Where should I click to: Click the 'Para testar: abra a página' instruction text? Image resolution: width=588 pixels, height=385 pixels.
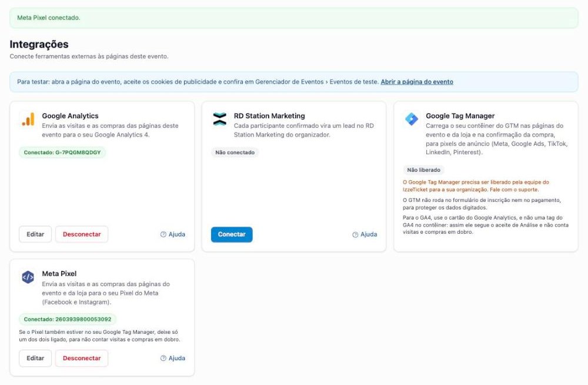pos(198,82)
